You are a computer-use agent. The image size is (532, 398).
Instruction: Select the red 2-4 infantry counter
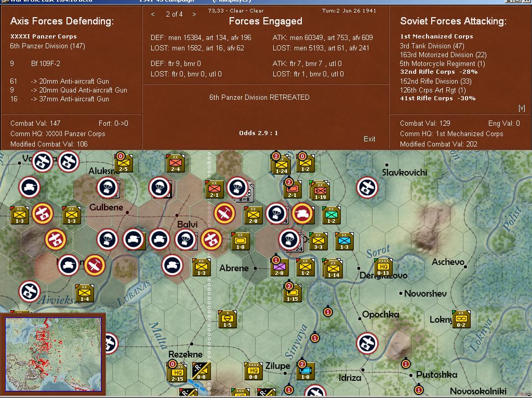(176, 164)
